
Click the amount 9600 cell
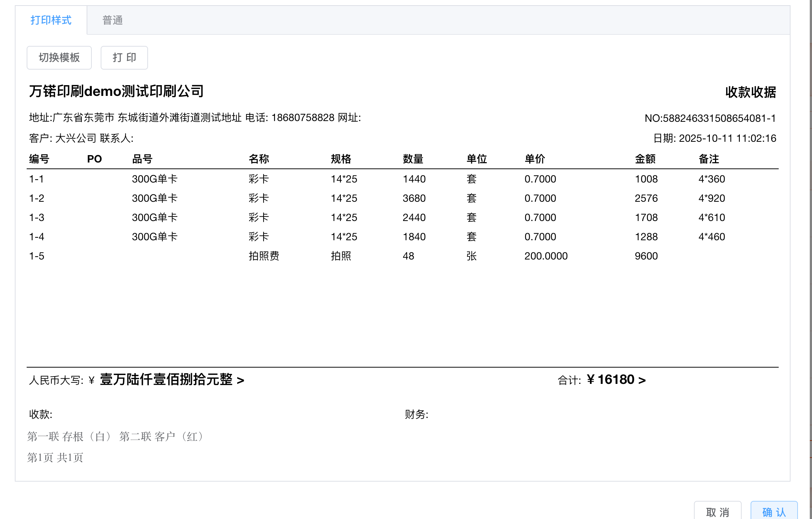646,256
